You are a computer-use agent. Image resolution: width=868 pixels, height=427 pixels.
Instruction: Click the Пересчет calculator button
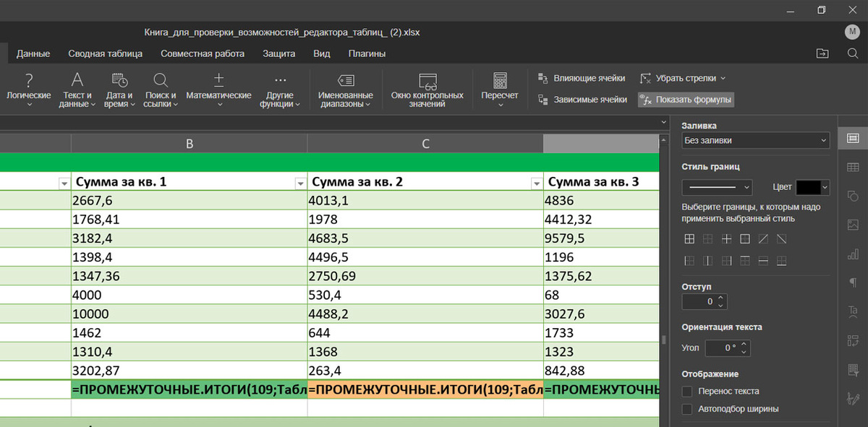(x=500, y=90)
